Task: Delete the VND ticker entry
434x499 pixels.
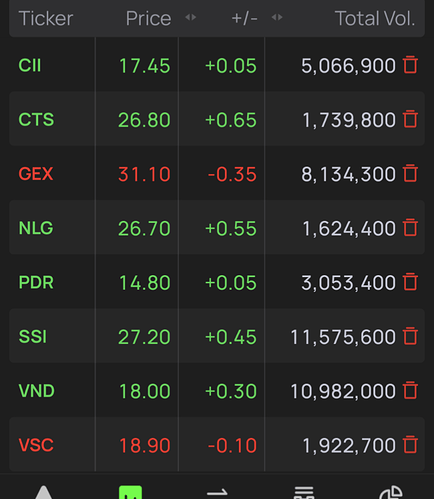Action: click(x=410, y=391)
